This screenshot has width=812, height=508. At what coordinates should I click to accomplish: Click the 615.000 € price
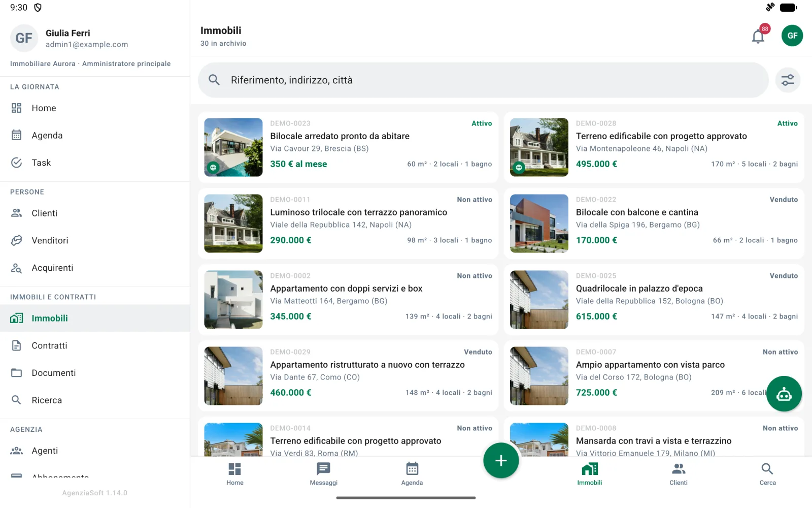coord(596,316)
